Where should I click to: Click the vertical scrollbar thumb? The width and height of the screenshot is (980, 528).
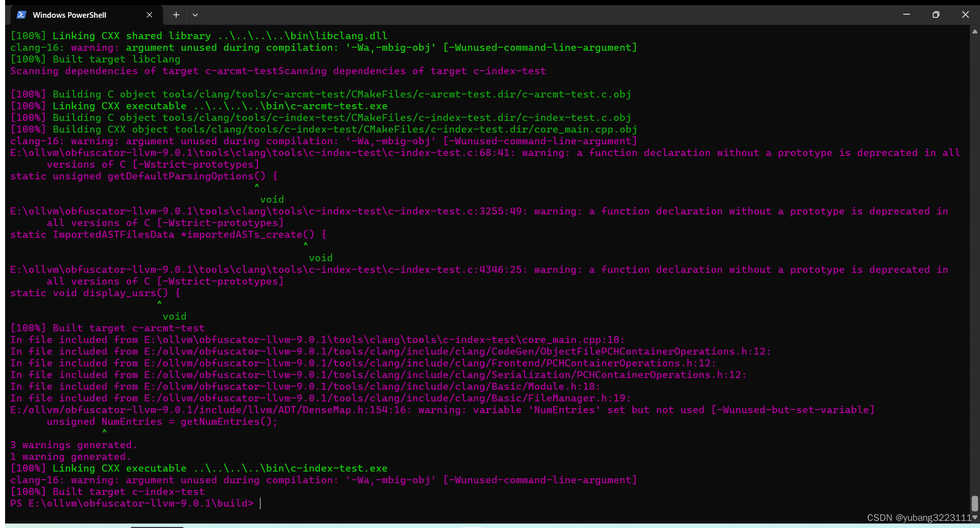tap(974, 504)
